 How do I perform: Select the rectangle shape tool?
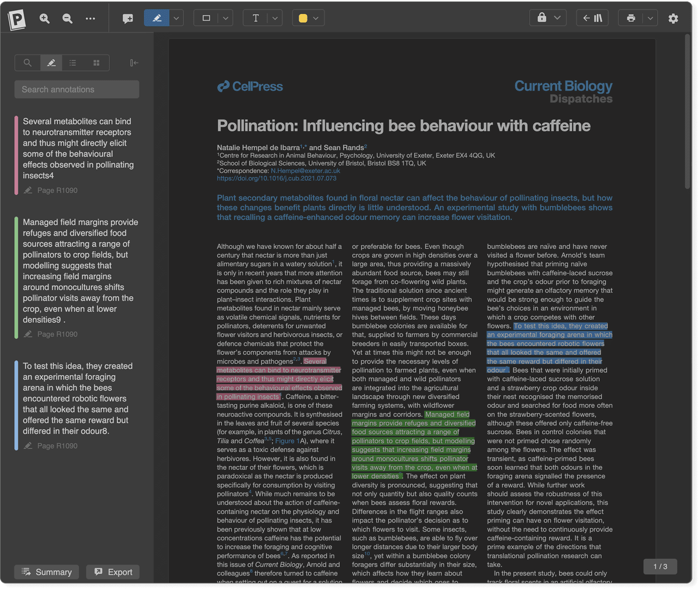(x=206, y=17)
